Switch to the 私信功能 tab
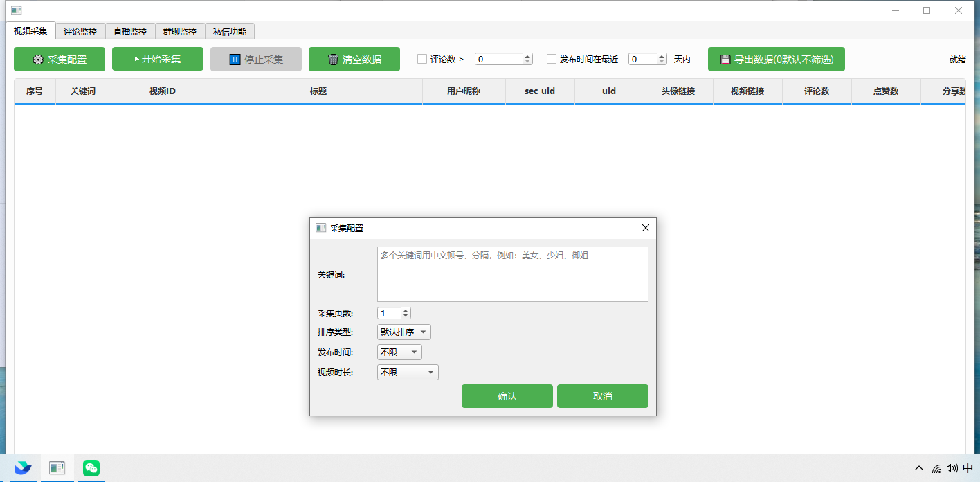Viewport: 980px width, 482px height. (230, 31)
